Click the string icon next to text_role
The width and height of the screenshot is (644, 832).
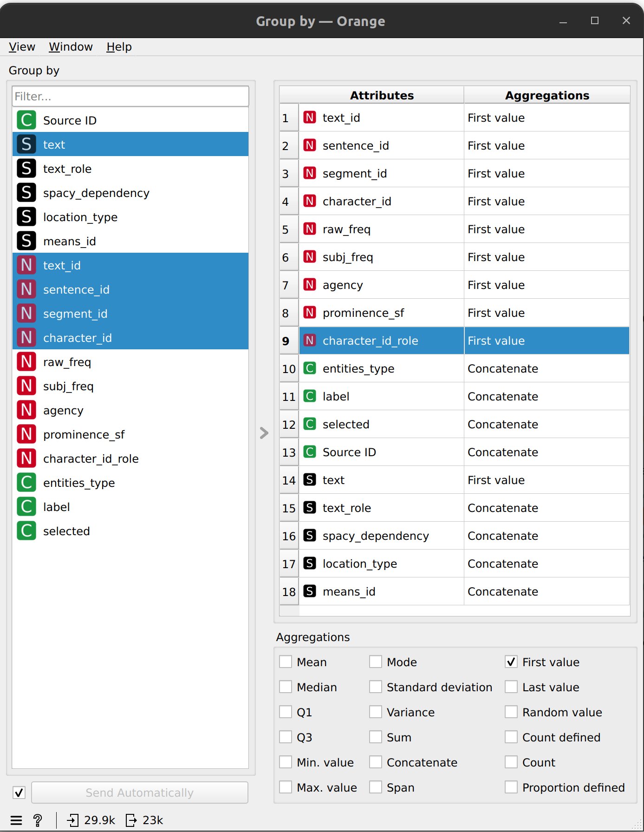[26, 169]
